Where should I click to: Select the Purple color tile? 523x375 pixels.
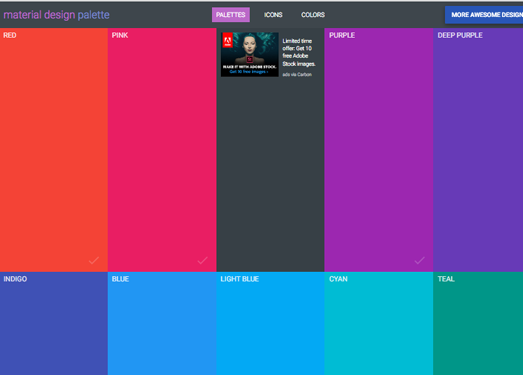coord(379,150)
